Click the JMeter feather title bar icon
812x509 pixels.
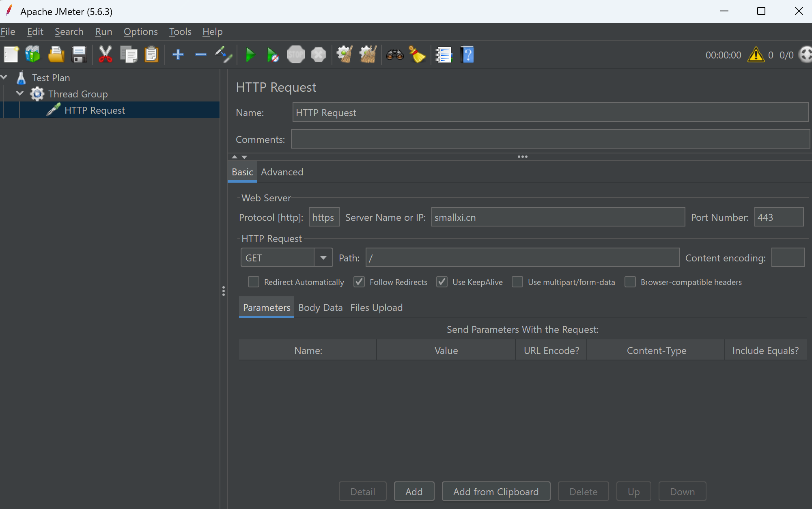point(9,11)
